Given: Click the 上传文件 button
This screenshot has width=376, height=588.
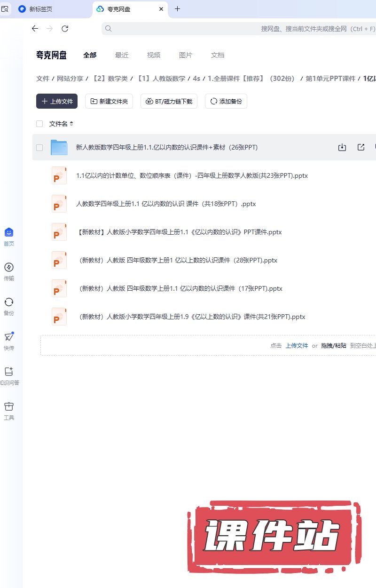Looking at the screenshot, I should 57,101.
